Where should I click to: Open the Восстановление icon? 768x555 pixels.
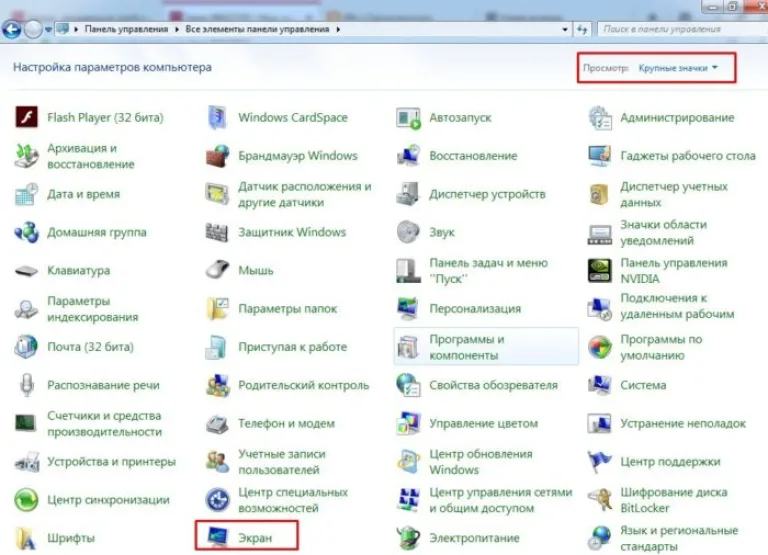pyautogui.click(x=408, y=156)
